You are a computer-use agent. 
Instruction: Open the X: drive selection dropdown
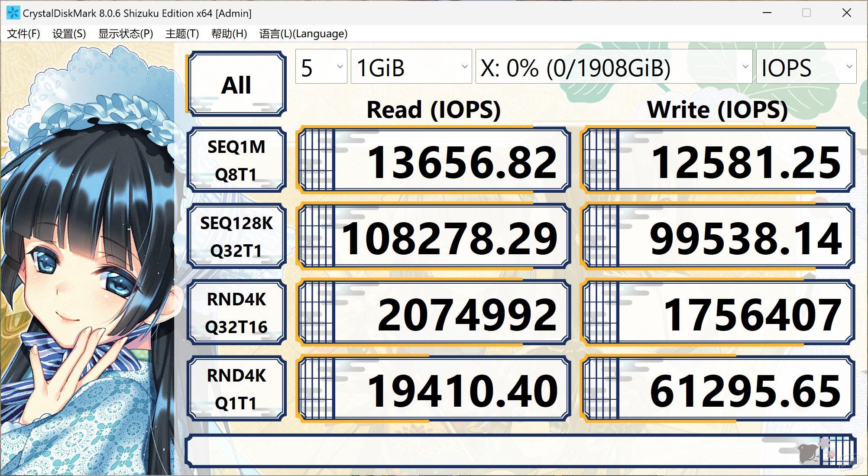[x=614, y=67]
